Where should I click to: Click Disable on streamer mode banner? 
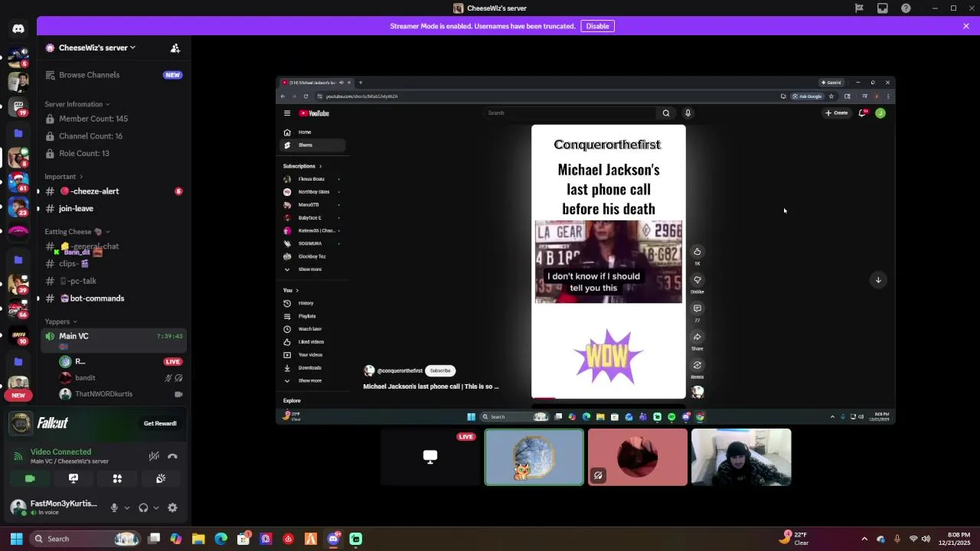(597, 26)
